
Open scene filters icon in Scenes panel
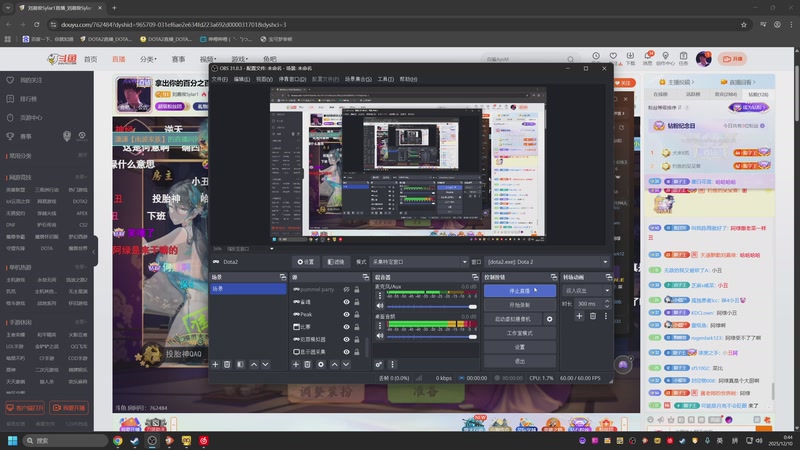[x=240, y=364]
